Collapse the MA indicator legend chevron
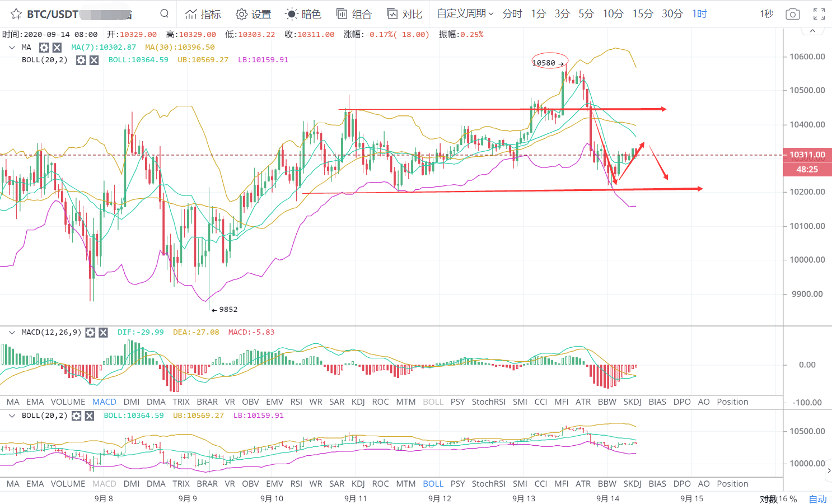This screenshot has width=832, height=504. point(12,48)
